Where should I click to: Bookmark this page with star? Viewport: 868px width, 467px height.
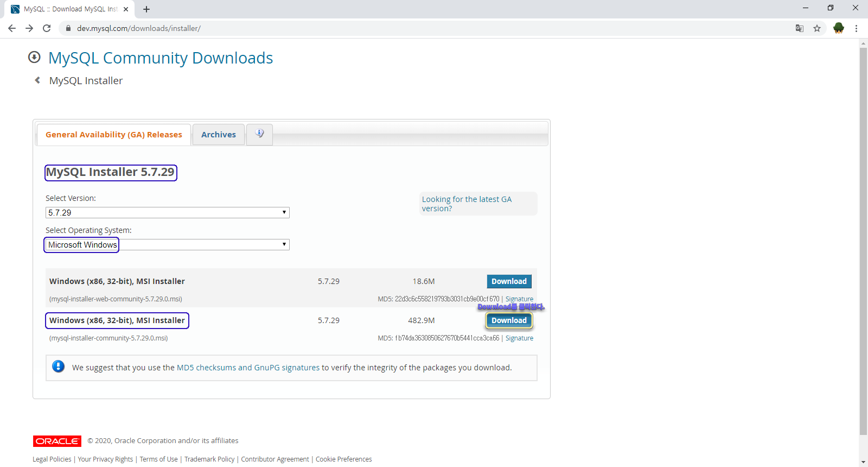point(817,28)
